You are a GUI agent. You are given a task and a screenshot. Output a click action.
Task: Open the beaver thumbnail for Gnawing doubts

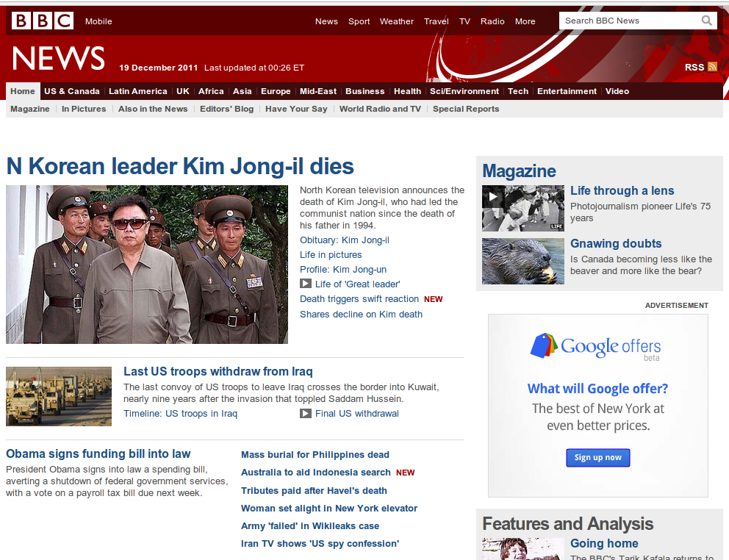[x=522, y=261]
